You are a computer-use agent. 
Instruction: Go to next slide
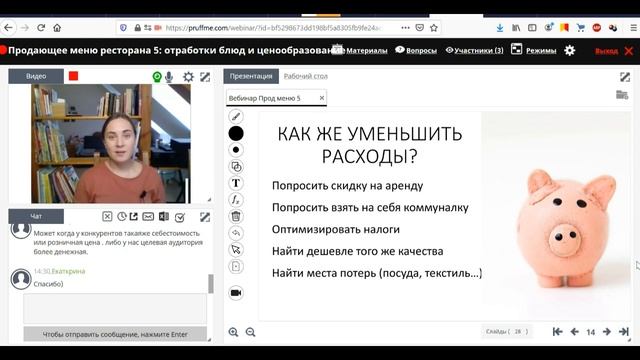(x=607, y=332)
